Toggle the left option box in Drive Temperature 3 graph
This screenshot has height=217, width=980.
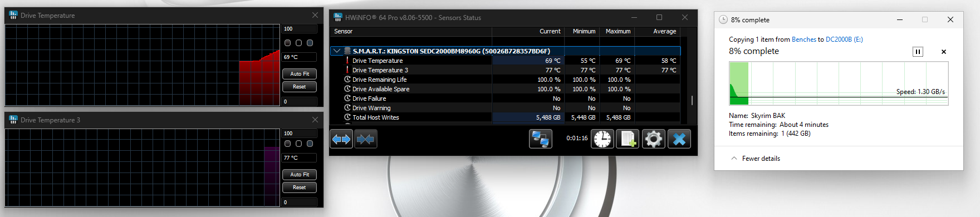pyautogui.click(x=287, y=144)
